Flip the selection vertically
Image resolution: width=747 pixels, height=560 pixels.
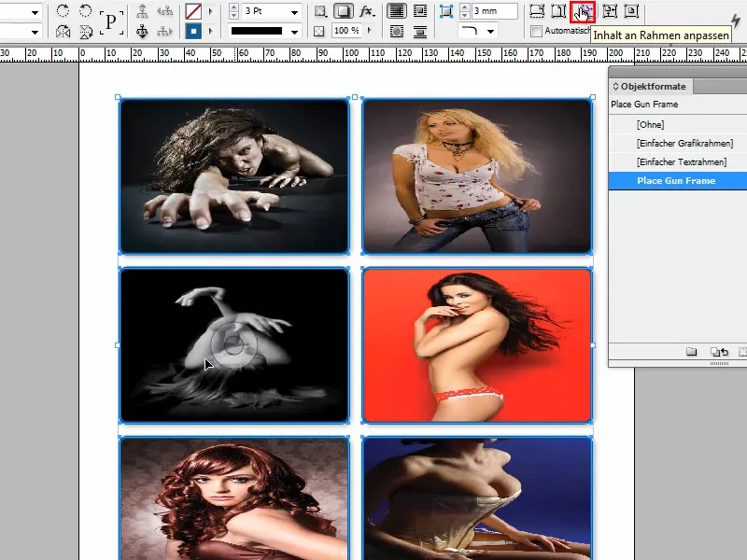tap(86, 32)
